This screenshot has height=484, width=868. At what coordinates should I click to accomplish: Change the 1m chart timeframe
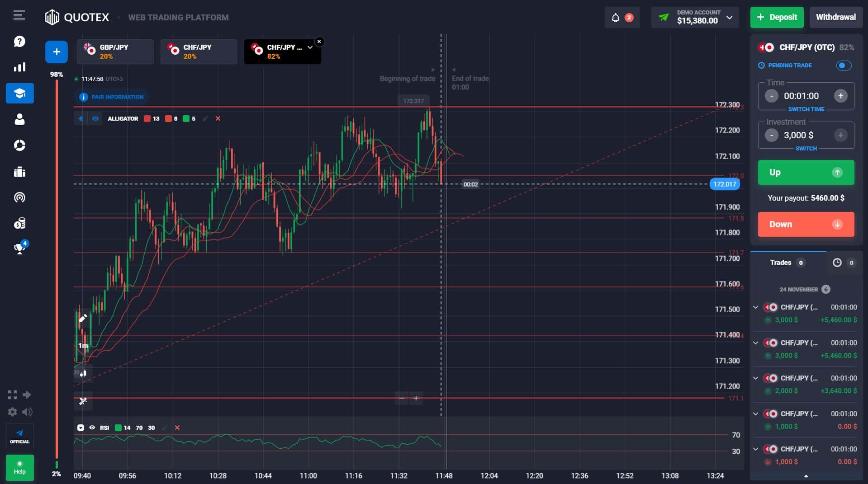click(83, 346)
